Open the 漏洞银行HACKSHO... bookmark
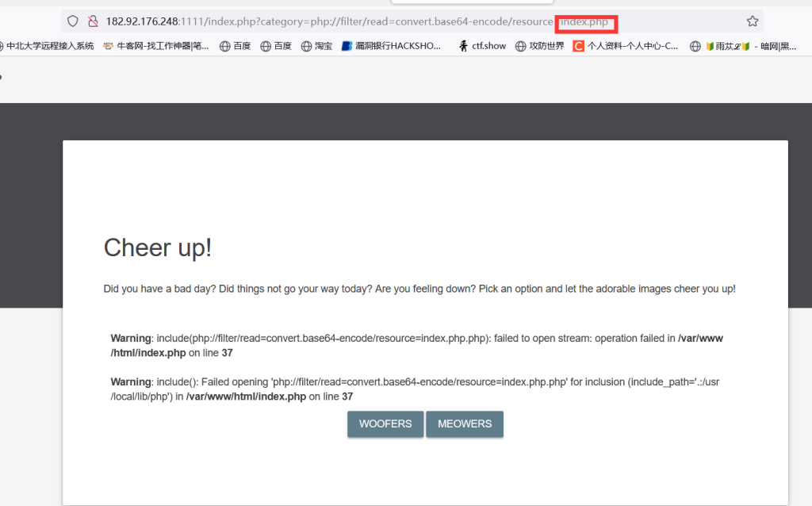 click(x=391, y=46)
